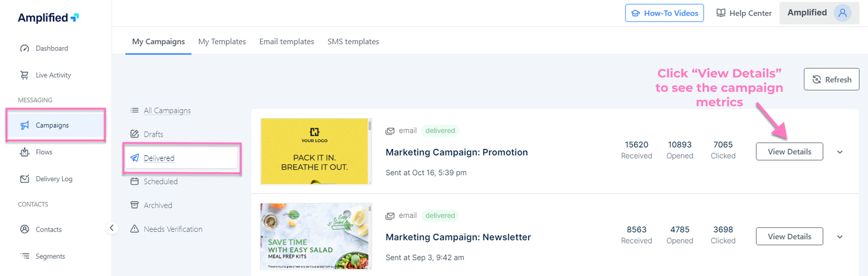This screenshot has height=276, width=868.
Task: Click the Segments list icon
Action: pos(24,256)
